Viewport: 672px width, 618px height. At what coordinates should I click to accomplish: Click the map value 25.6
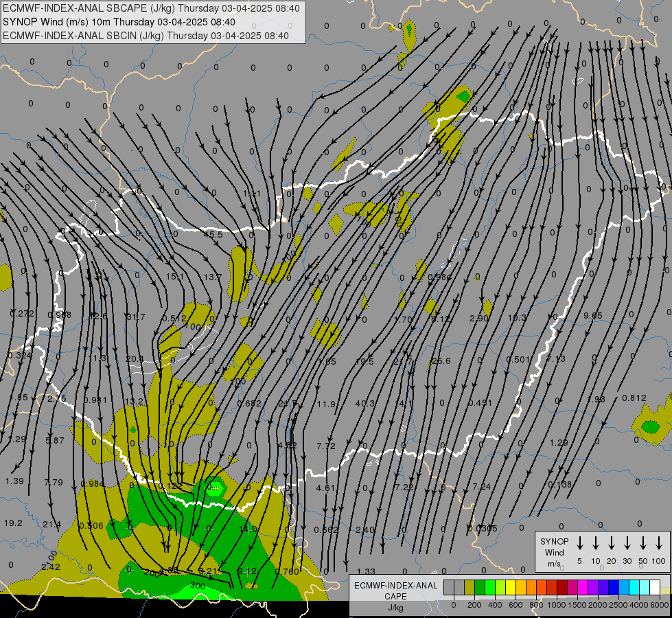coord(441,360)
